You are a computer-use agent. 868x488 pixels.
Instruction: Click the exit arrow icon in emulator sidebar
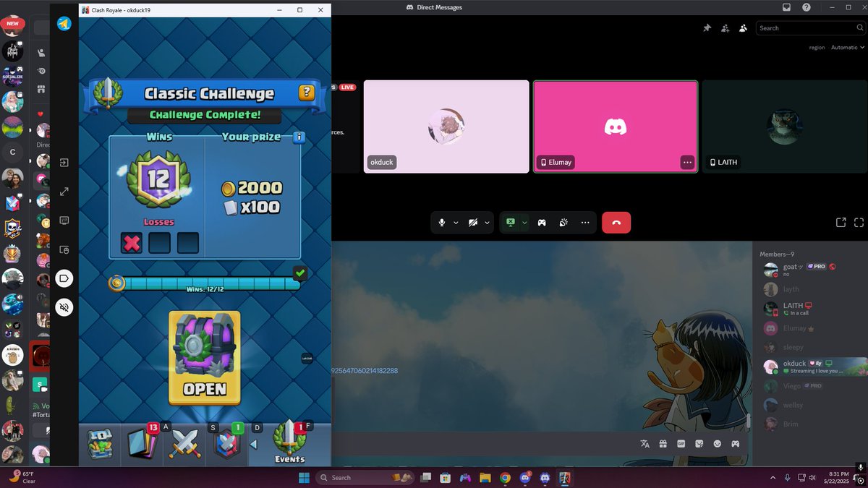click(x=64, y=163)
